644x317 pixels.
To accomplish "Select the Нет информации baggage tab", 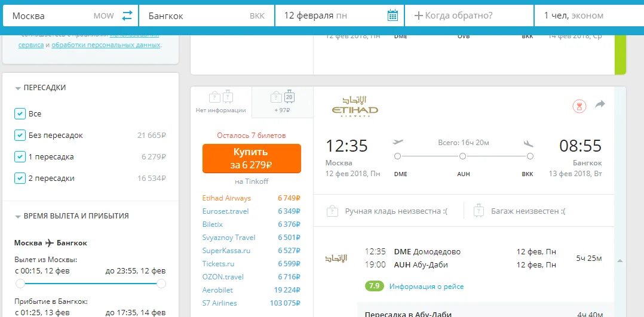I will click(x=221, y=102).
